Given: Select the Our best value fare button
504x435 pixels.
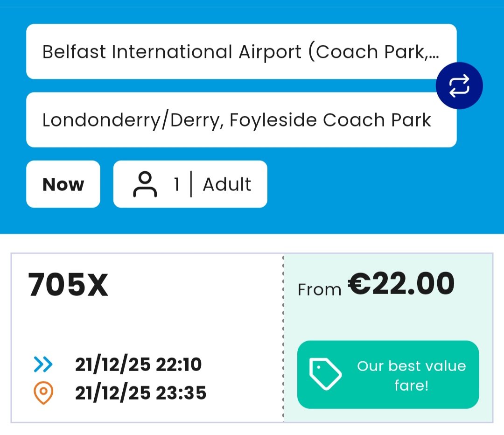Looking at the screenshot, I should pyautogui.click(x=388, y=374).
